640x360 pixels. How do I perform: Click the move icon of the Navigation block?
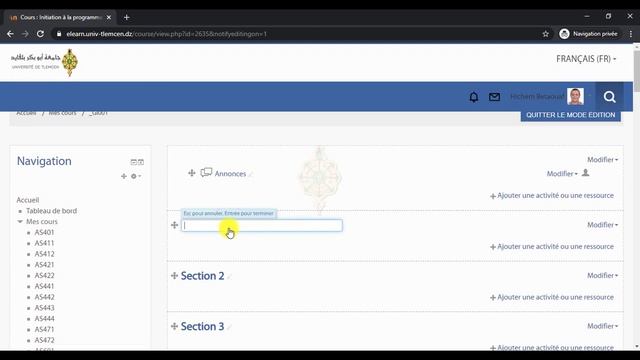(x=124, y=176)
